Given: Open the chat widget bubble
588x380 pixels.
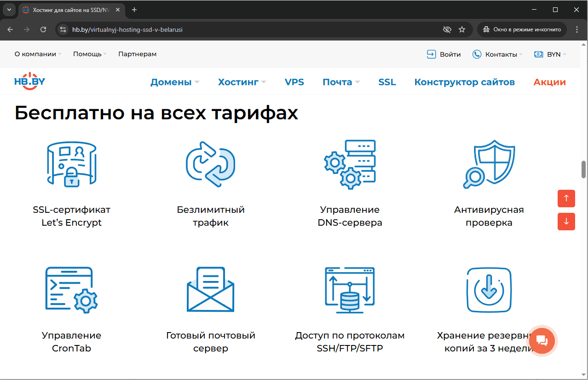Looking at the screenshot, I should pyautogui.click(x=542, y=341).
